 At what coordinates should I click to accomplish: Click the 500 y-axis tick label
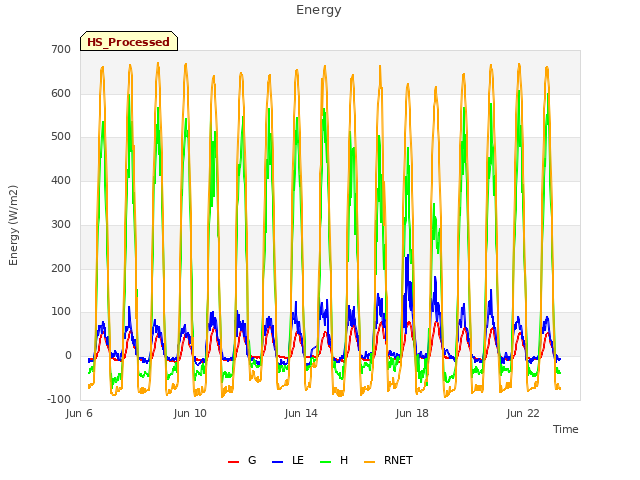61,137
